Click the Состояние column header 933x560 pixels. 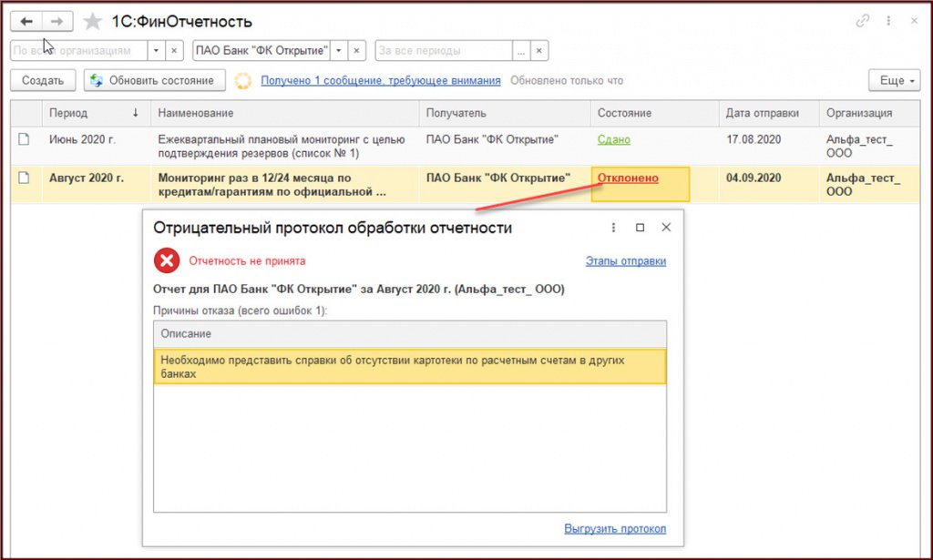click(x=624, y=113)
